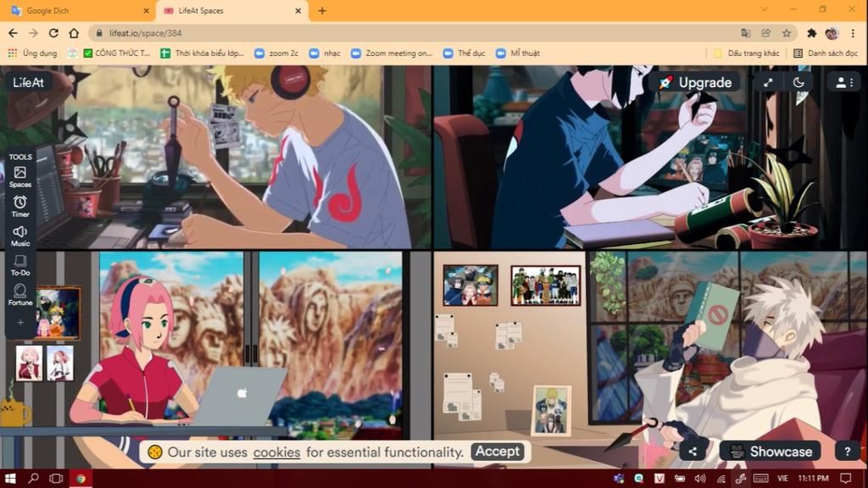Click the translate page icon

coord(746,33)
